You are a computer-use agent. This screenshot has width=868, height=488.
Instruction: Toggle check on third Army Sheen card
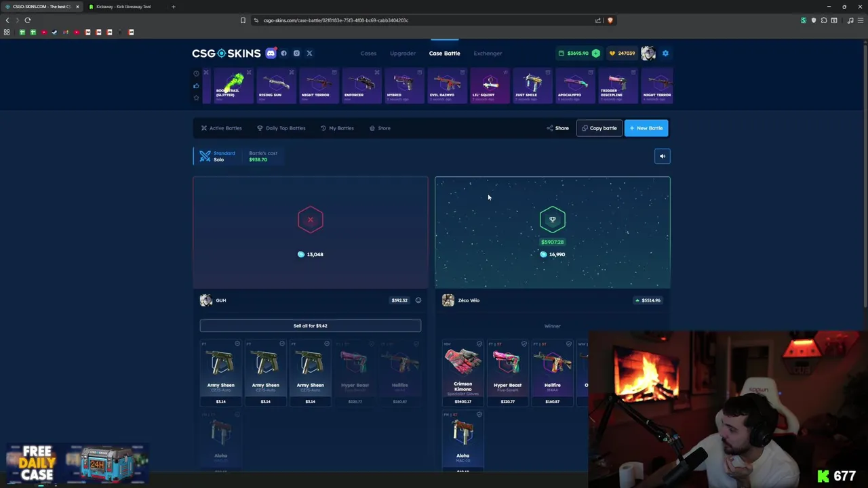pos(327,344)
